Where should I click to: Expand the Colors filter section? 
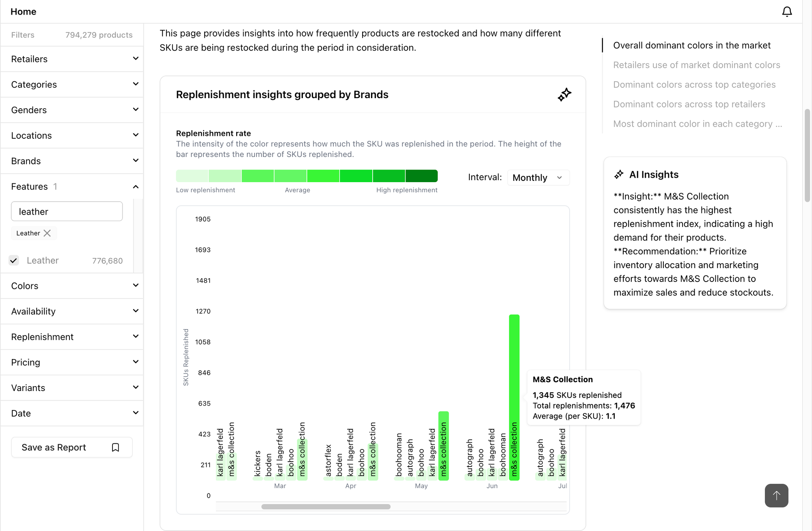click(72, 286)
